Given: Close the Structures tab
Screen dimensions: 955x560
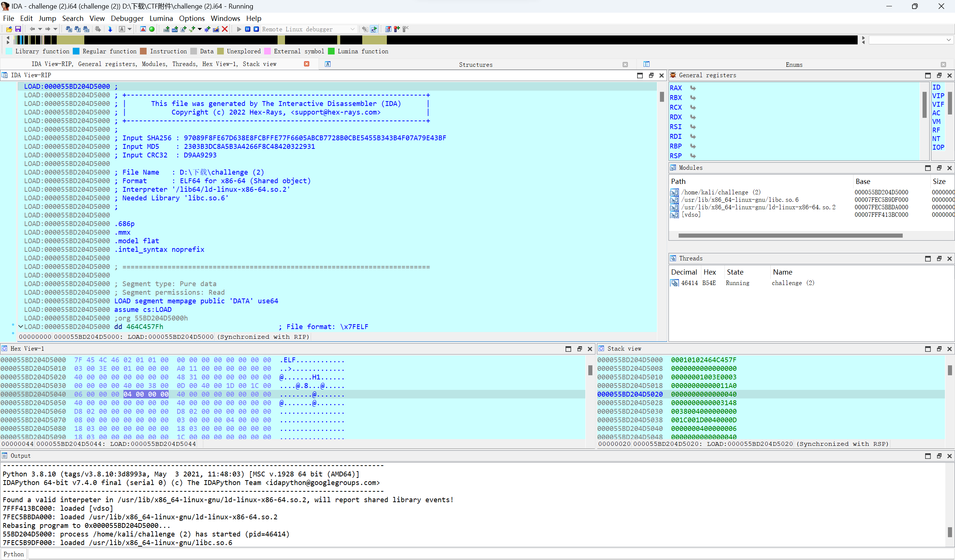Looking at the screenshot, I should pyautogui.click(x=625, y=65).
